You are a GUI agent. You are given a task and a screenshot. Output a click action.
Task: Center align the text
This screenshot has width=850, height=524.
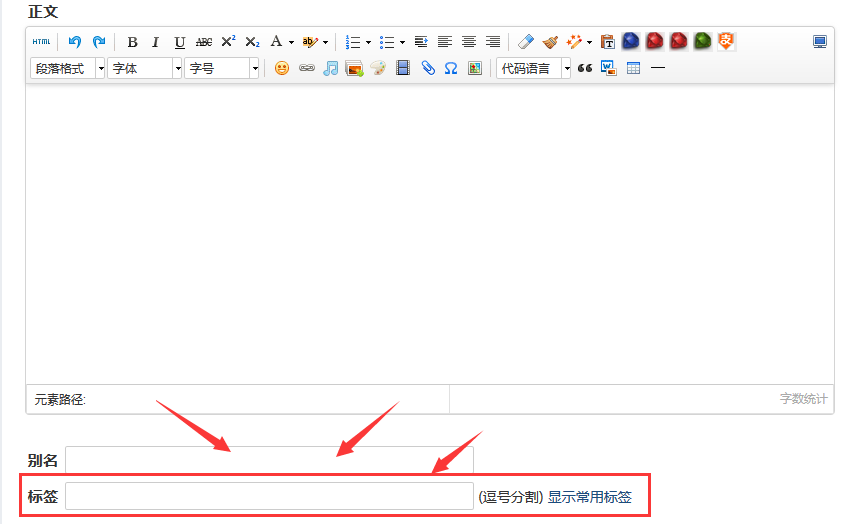pos(469,42)
